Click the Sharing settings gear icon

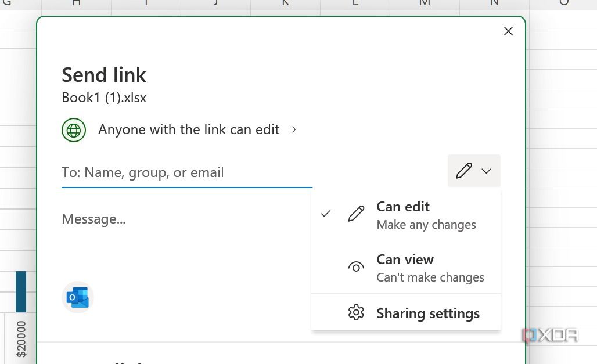tap(356, 313)
